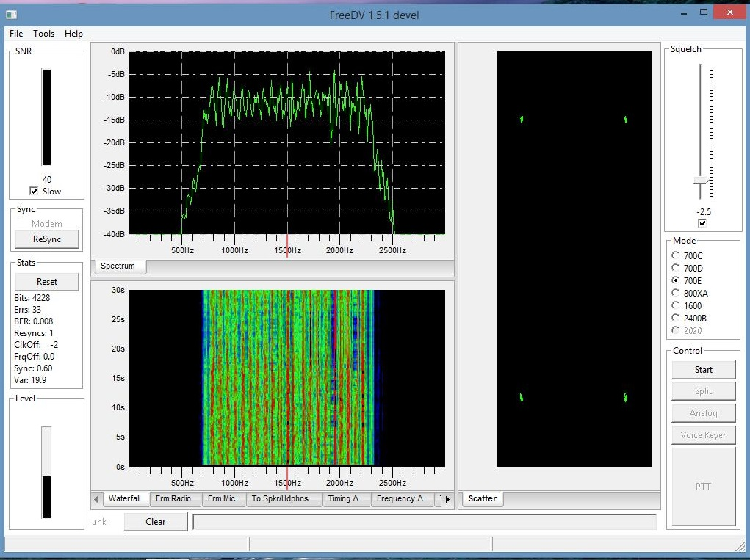Image resolution: width=750 pixels, height=560 pixels.
Task: Click the 'BER: 0.008' stat
Action: pyautogui.click(x=34, y=321)
